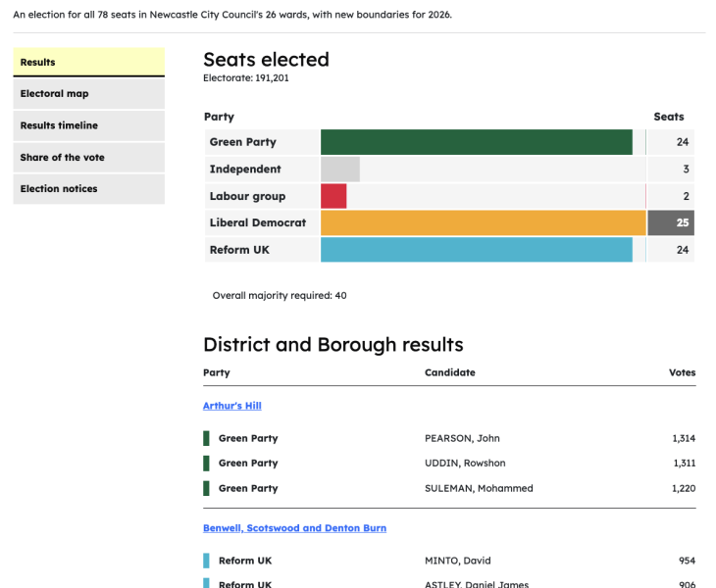Image resolution: width=716 pixels, height=588 pixels.
Task: Click the Green Party seats bar
Action: click(x=477, y=142)
